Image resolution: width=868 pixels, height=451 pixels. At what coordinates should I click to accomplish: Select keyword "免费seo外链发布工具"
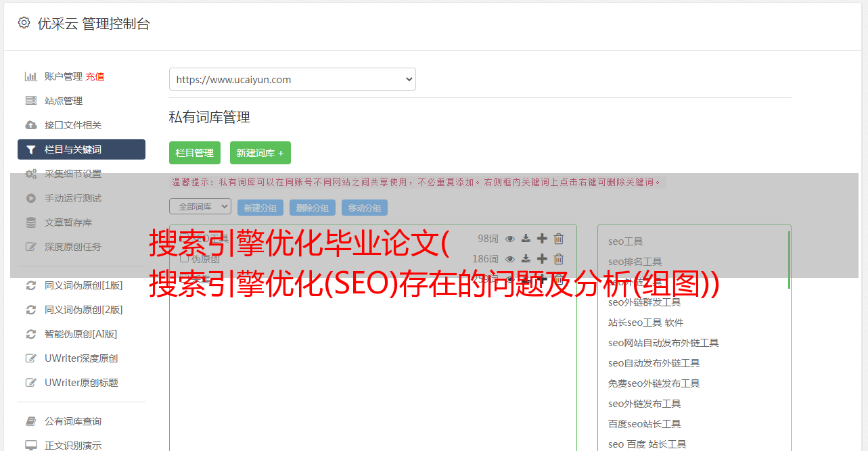pyautogui.click(x=654, y=383)
